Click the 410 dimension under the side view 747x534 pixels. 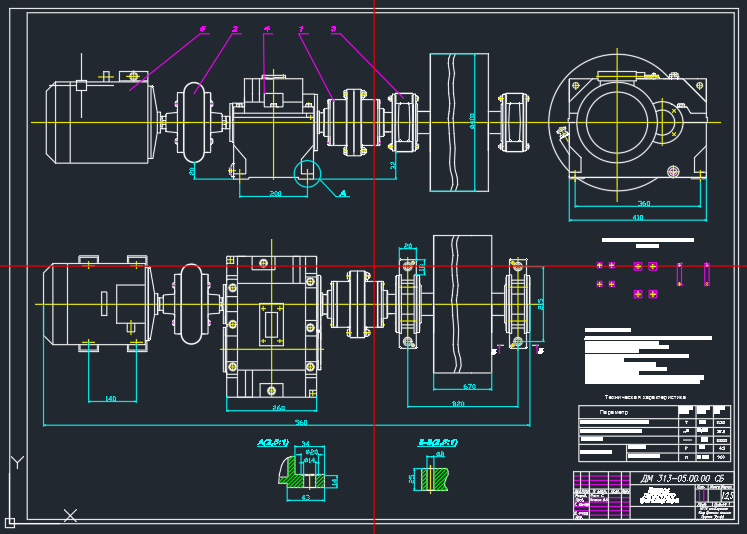coord(637,218)
